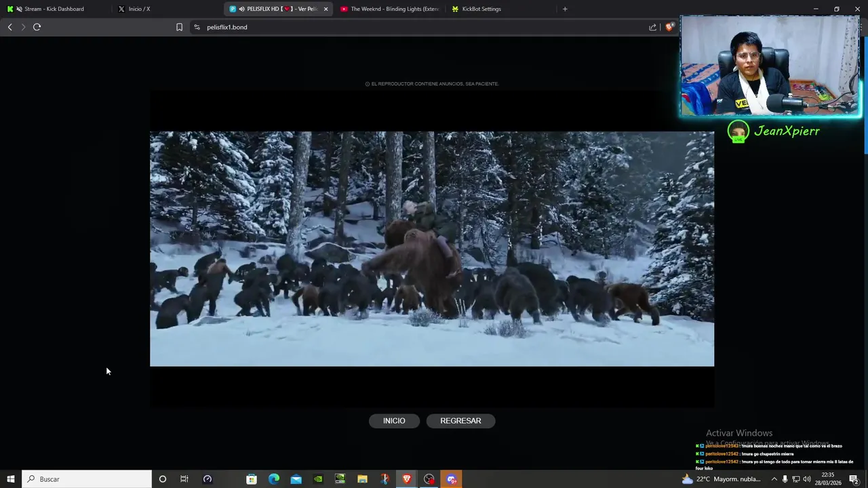Viewport: 868px width, 488px height.
Task: Switch to the KickBot Settings tab
Action: pyautogui.click(x=500, y=9)
